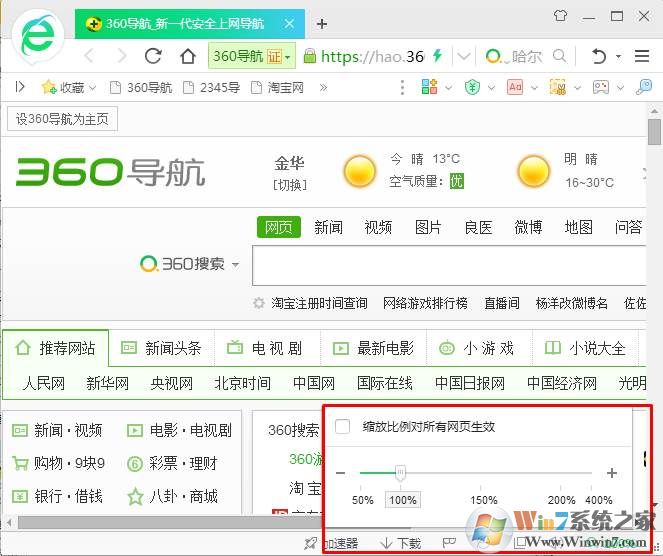The image size is (663, 556).
Task: Switch to the 新闻头条 category tab
Action: click(x=162, y=348)
